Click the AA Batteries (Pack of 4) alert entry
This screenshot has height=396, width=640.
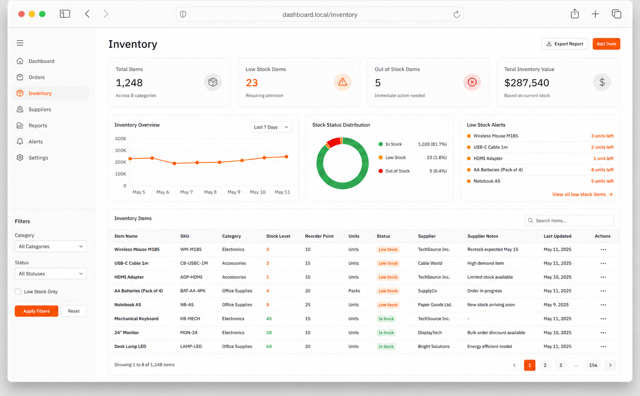pos(540,170)
